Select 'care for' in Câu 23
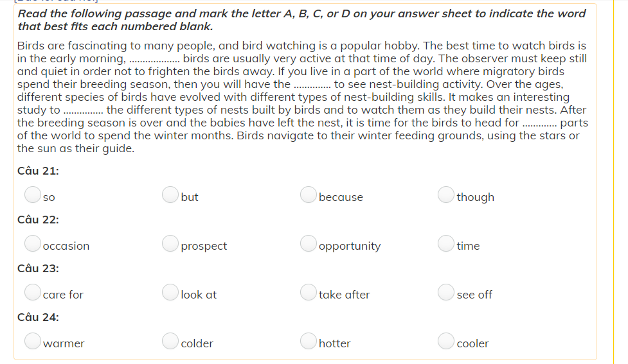628x364 pixels. coord(33,292)
